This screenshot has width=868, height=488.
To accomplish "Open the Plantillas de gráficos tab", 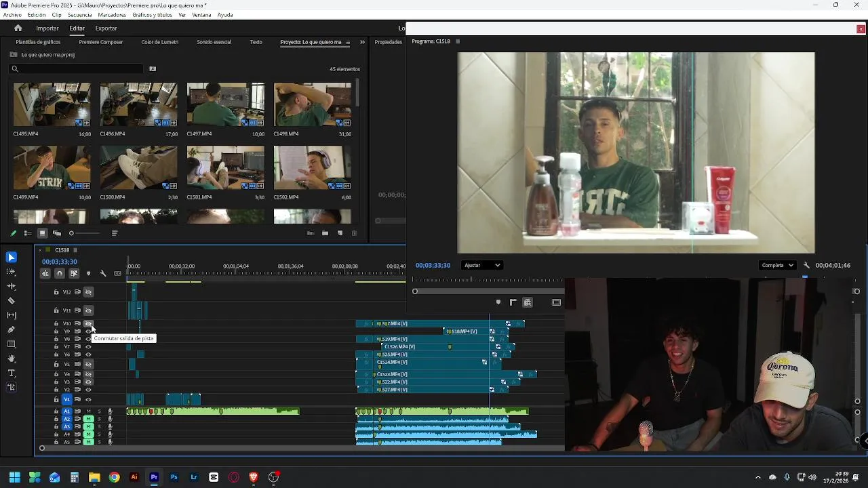I will (38, 42).
